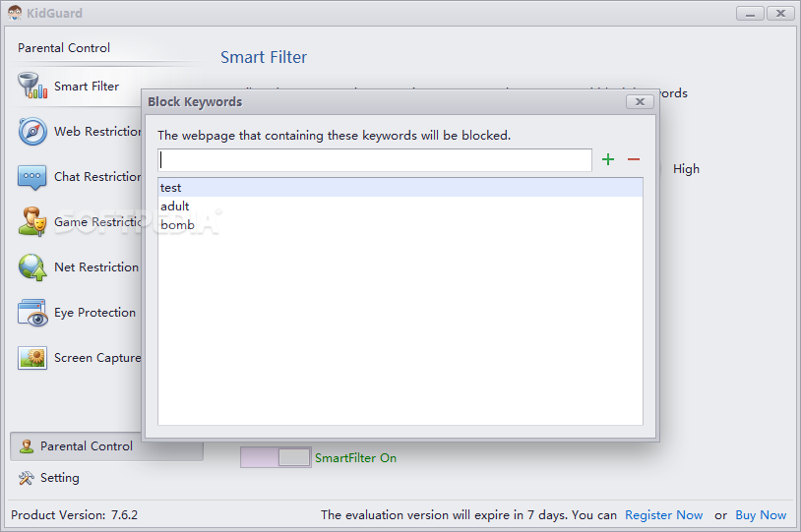This screenshot has height=532, width=801.
Task: Click the Register Now link
Action: click(663, 515)
